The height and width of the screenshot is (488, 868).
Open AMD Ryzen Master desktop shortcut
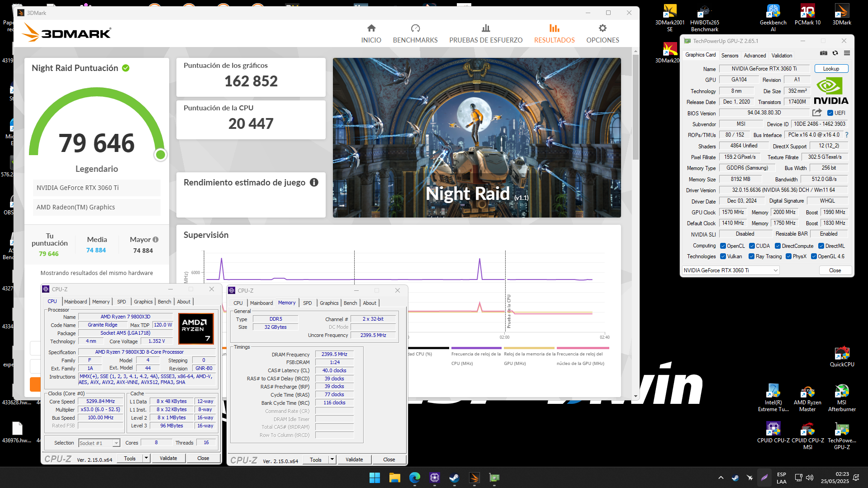pyautogui.click(x=807, y=398)
